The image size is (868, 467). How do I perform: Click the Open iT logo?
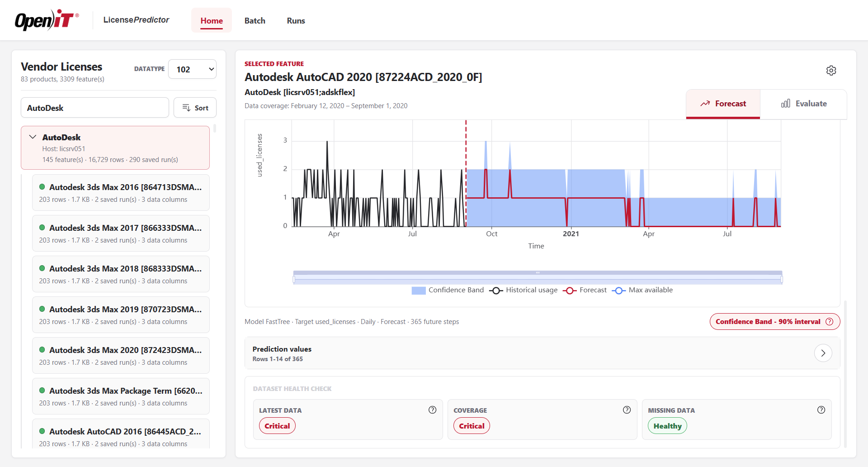[x=47, y=20]
